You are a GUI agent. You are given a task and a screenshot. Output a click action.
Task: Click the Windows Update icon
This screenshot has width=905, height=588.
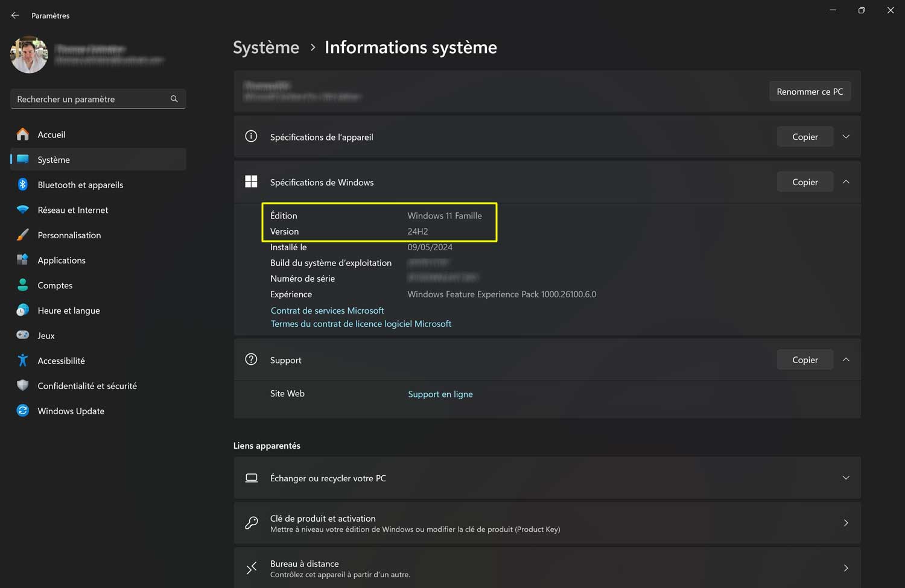coord(23,411)
